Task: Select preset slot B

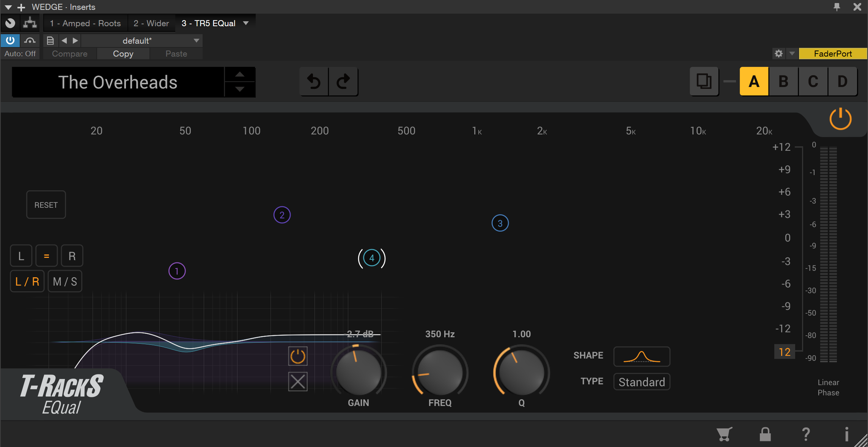Action: pos(783,82)
